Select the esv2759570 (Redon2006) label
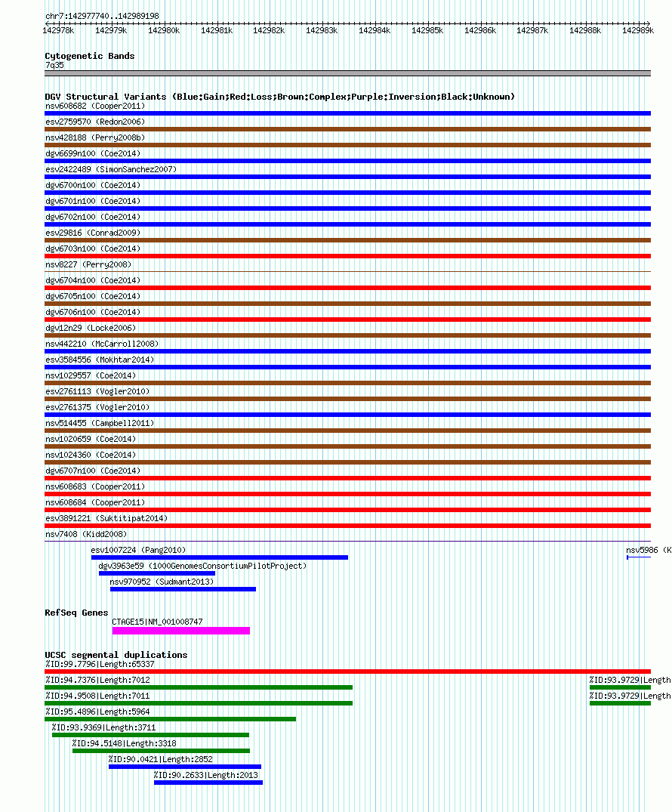 tap(95, 122)
